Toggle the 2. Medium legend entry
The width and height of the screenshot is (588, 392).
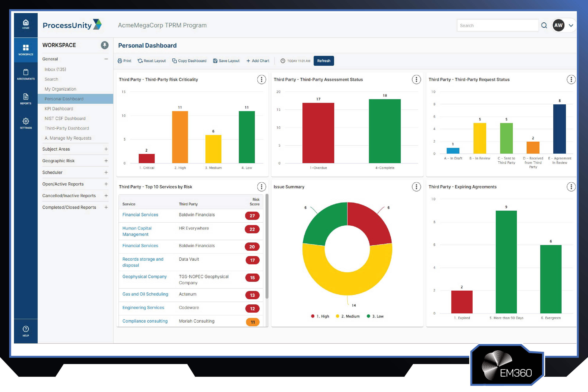[x=348, y=316]
